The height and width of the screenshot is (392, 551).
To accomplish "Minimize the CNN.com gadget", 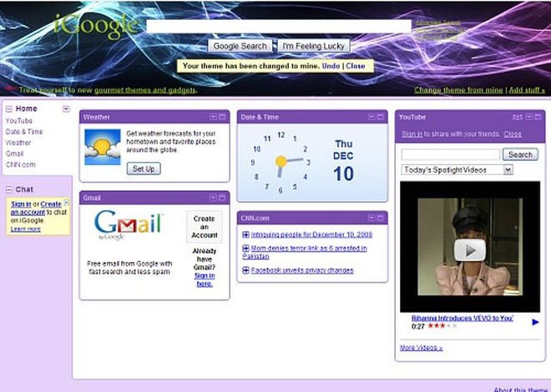I will pos(380,218).
